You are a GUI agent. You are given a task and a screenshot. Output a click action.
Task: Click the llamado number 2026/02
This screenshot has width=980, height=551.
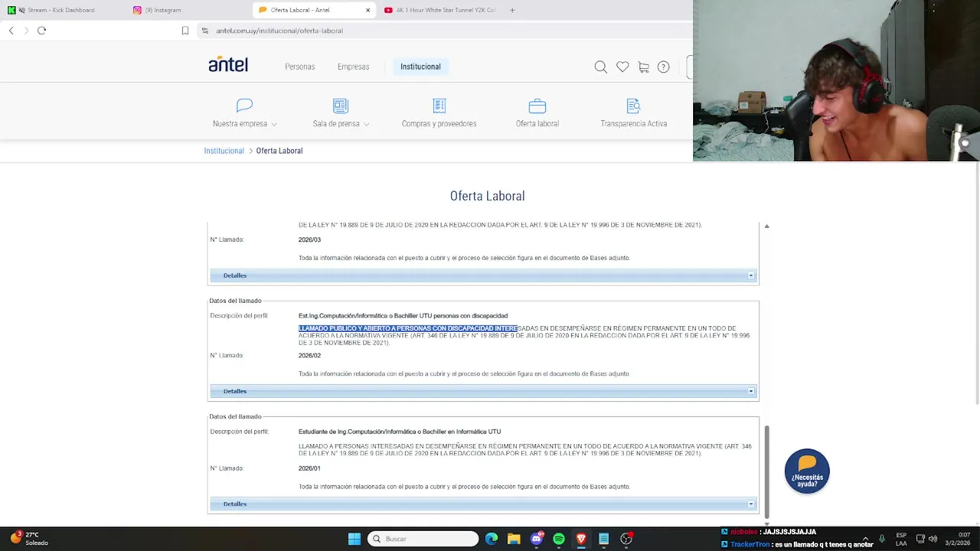(x=309, y=355)
